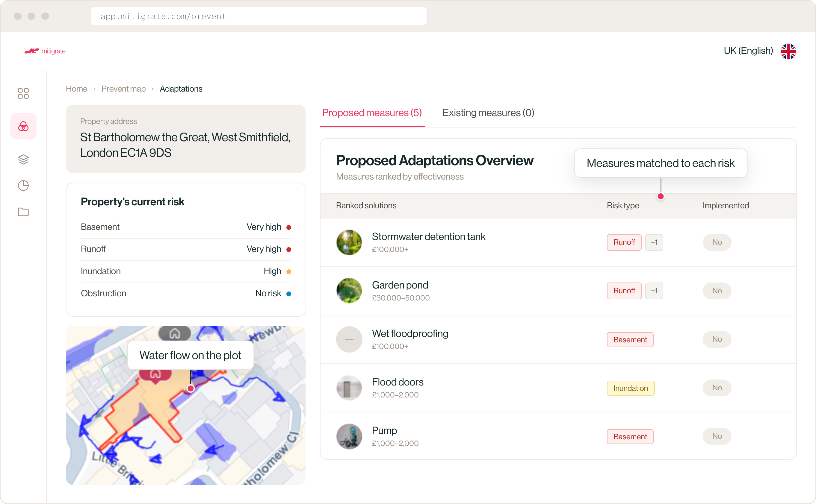Click the mitigrate logo

pyautogui.click(x=45, y=51)
